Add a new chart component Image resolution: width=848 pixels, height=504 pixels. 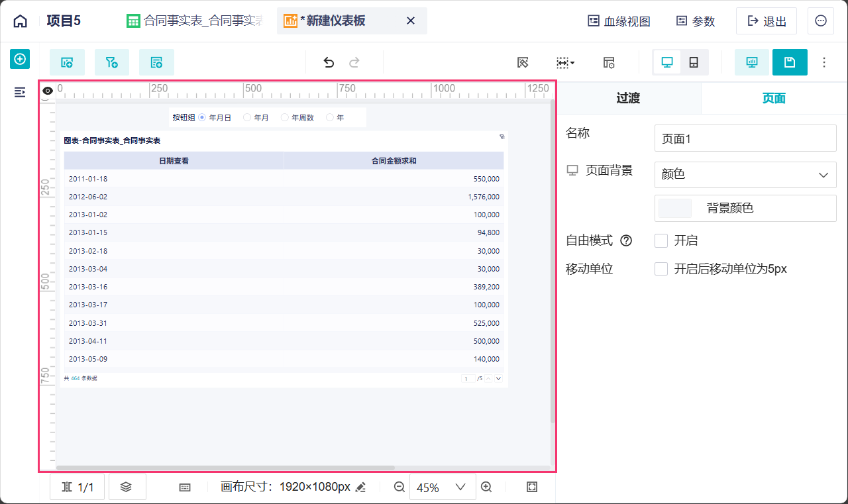click(x=67, y=62)
